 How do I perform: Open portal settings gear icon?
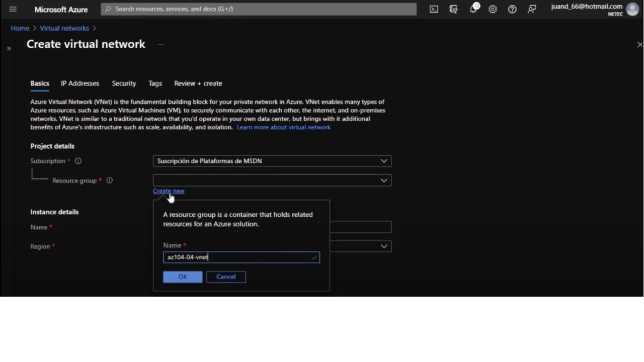coord(493,9)
